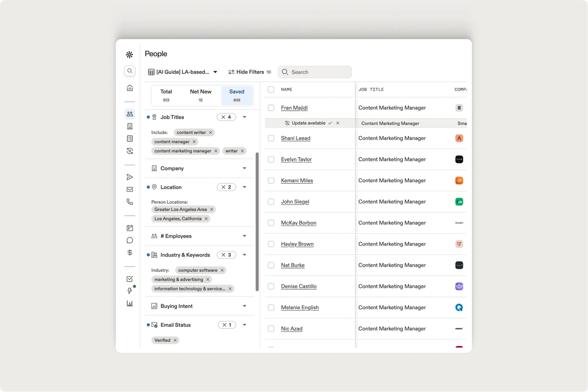Viewport: 588px width, 392px height.
Task: Collapse the Email Status filter
Action: click(x=245, y=325)
